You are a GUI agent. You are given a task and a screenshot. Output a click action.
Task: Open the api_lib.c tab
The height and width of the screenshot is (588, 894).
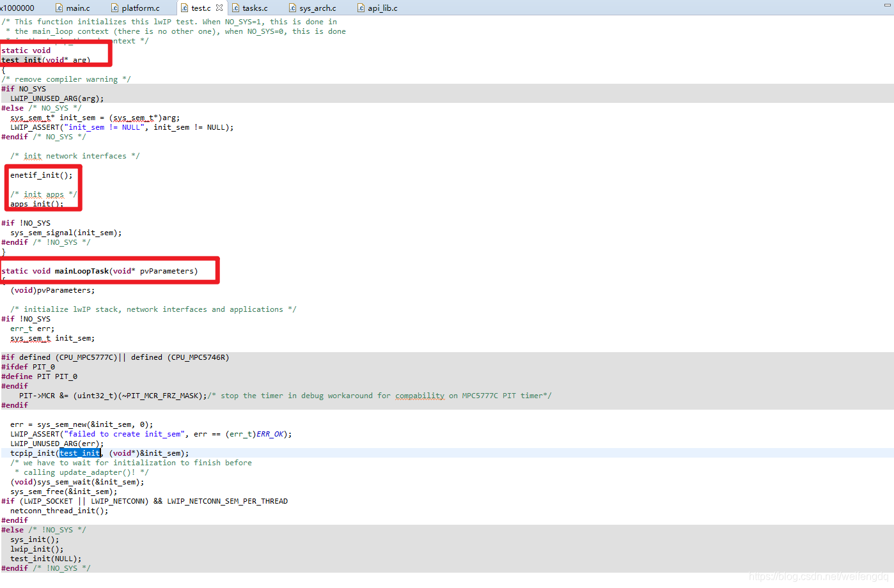click(x=377, y=8)
